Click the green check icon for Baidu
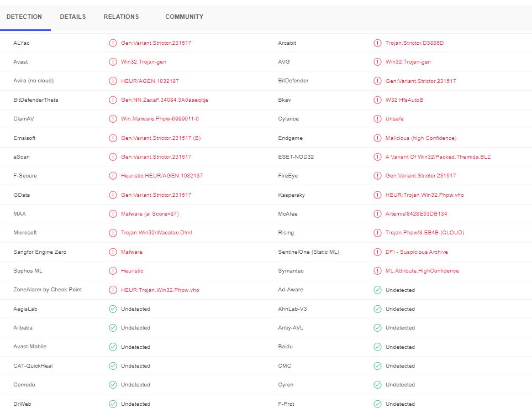Image resolution: width=532 pixels, height=408 pixels. (377, 347)
